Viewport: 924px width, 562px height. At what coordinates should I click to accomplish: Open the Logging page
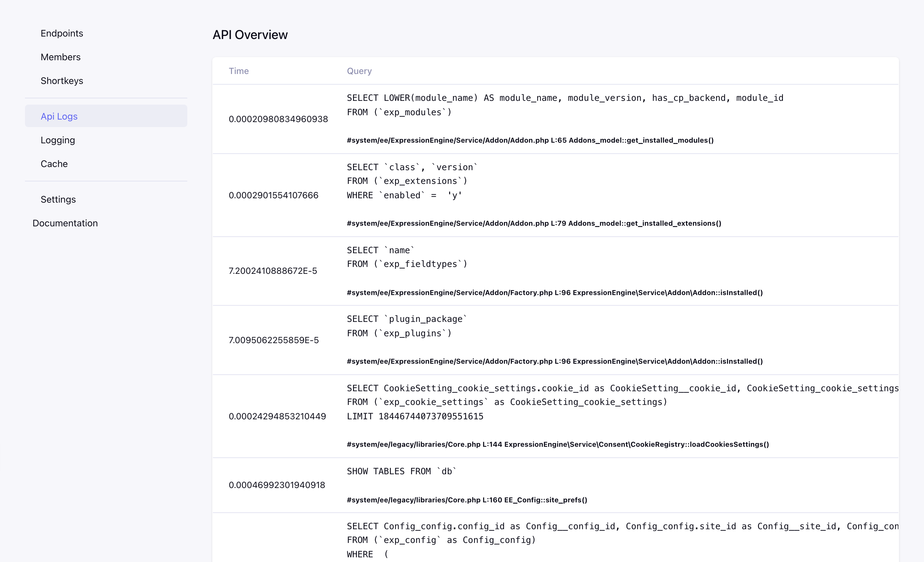point(58,140)
